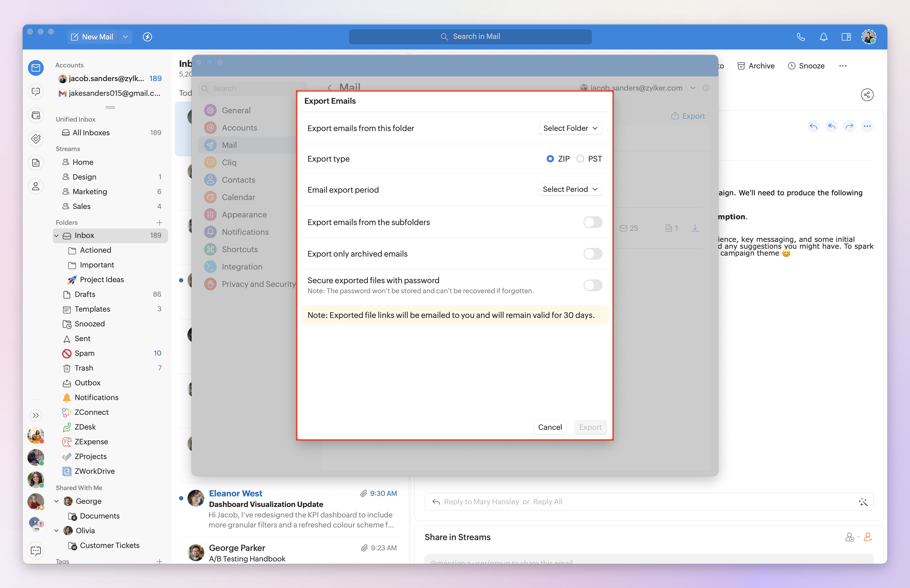Screen dimensions: 910x588
Task: Open the Marketing stream
Action: click(x=89, y=192)
